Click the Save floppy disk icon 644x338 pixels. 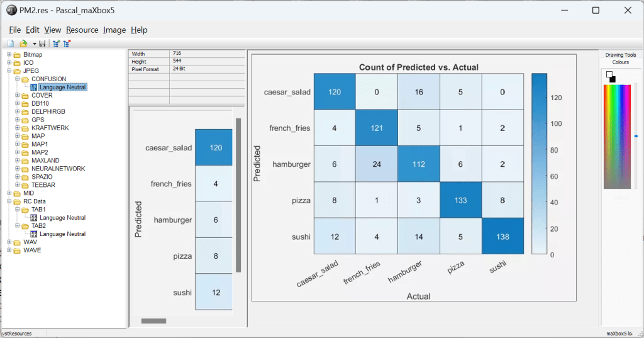(x=42, y=43)
